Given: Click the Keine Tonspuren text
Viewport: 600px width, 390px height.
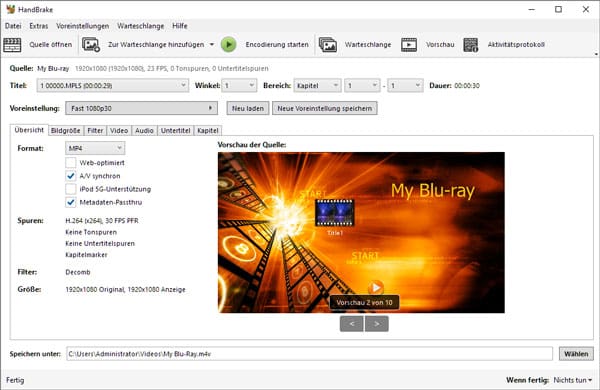Looking at the screenshot, I should (x=91, y=232).
